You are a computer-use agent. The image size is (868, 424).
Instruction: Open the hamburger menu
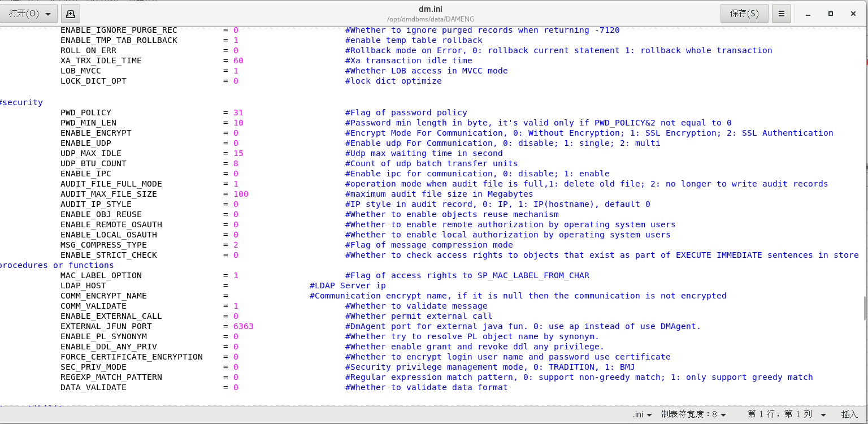pyautogui.click(x=782, y=13)
